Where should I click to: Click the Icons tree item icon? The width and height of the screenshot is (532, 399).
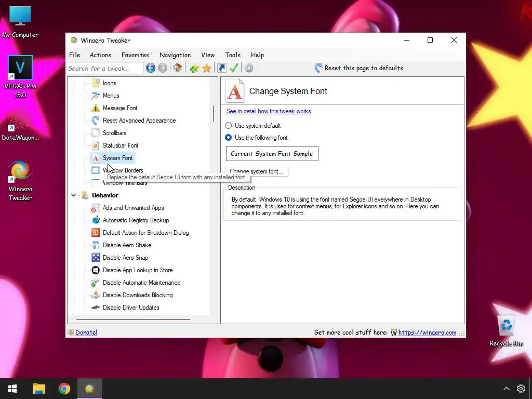96,83
